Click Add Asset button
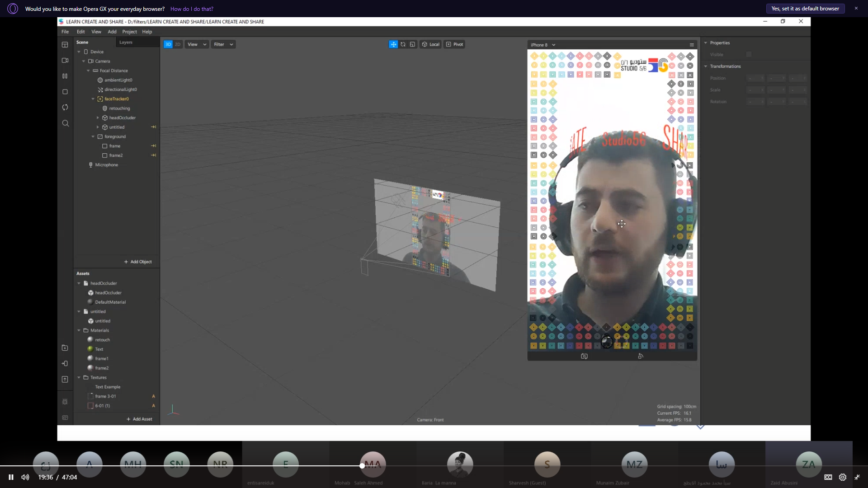 139,419
